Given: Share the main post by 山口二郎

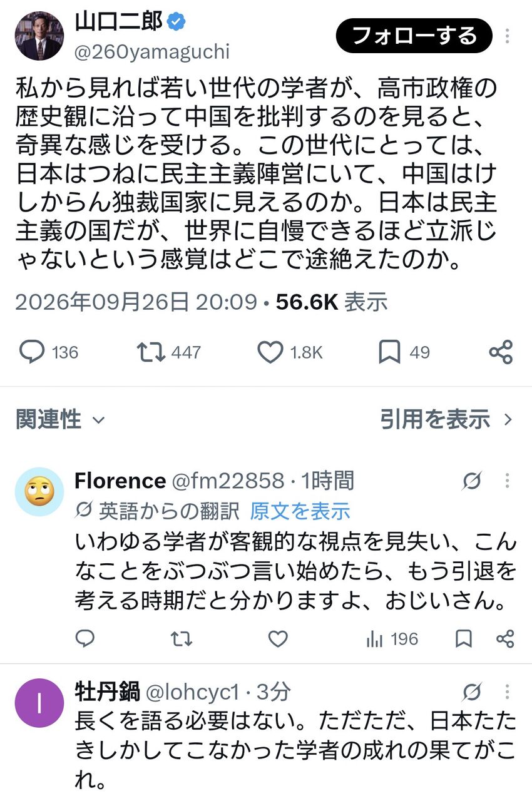Looking at the screenshot, I should pos(501,352).
